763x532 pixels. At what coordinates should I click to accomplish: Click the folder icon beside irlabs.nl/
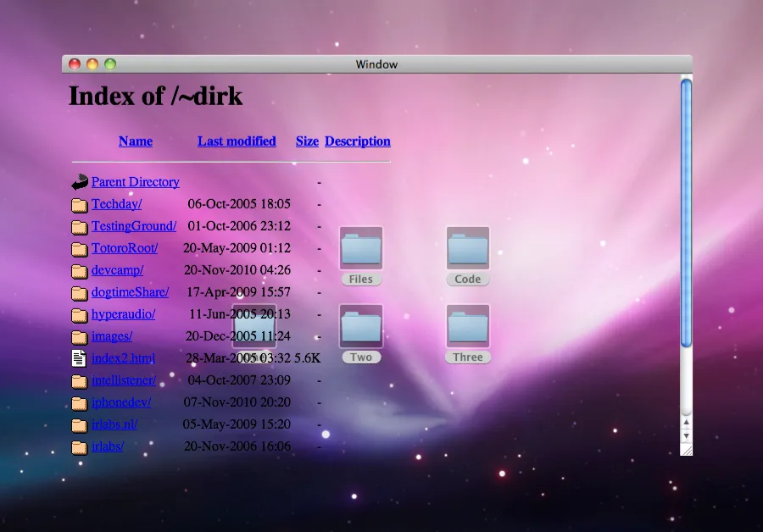click(80, 425)
